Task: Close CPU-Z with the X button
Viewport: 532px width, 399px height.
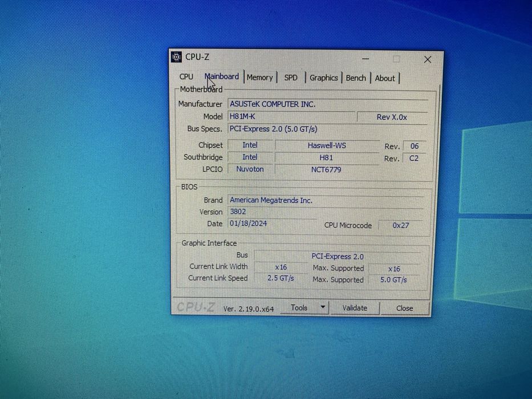Action: click(x=428, y=60)
